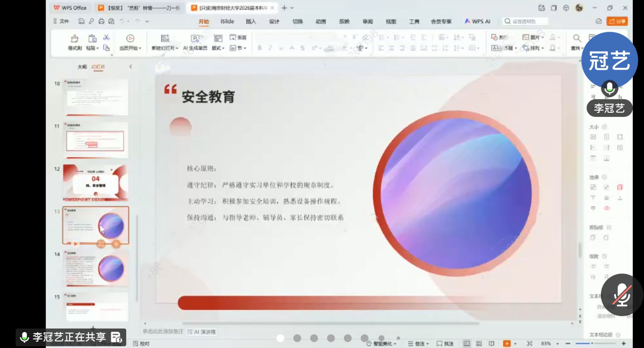Expand the 版式 layout dropdown

tap(223, 48)
